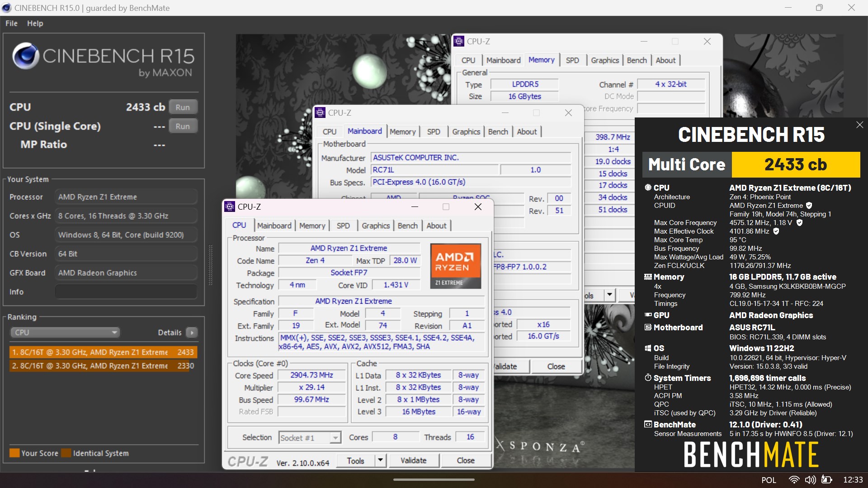The width and height of the screenshot is (868, 488).
Task: Open the volume speaker tray icon
Action: pyautogui.click(x=811, y=480)
